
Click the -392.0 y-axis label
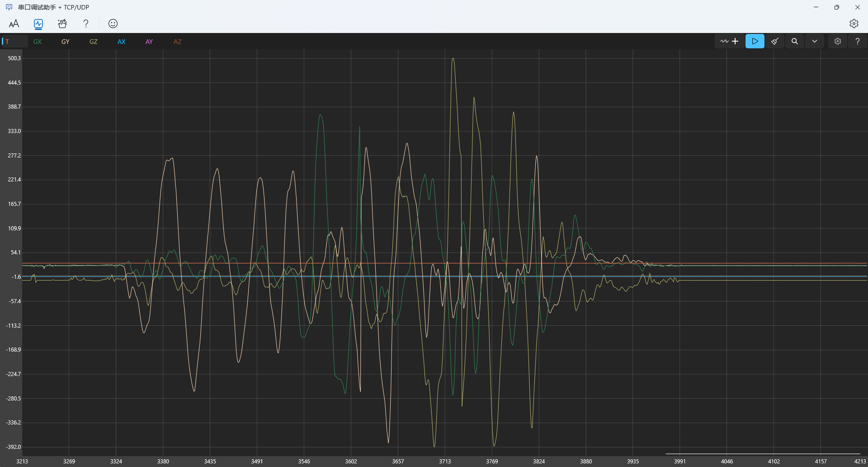[x=14, y=447]
